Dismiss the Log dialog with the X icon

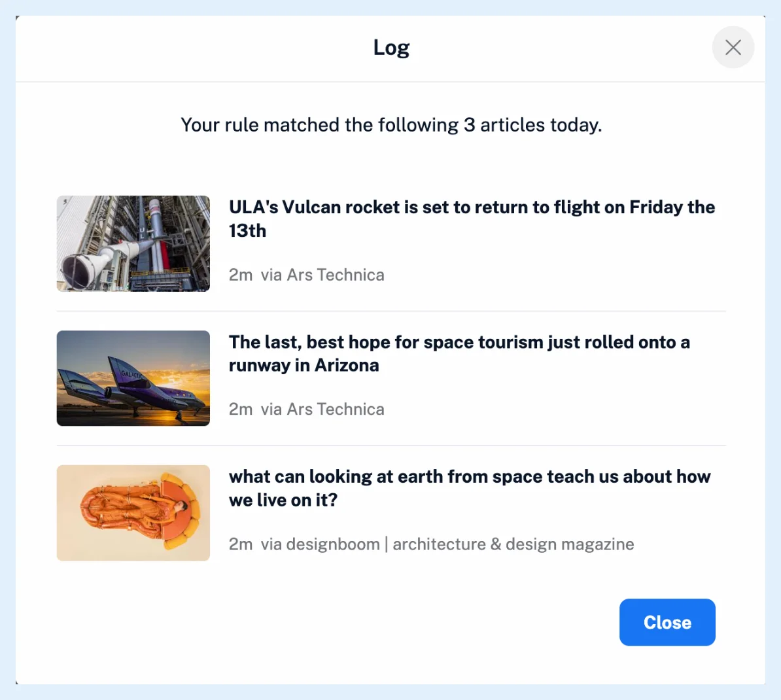(x=733, y=47)
